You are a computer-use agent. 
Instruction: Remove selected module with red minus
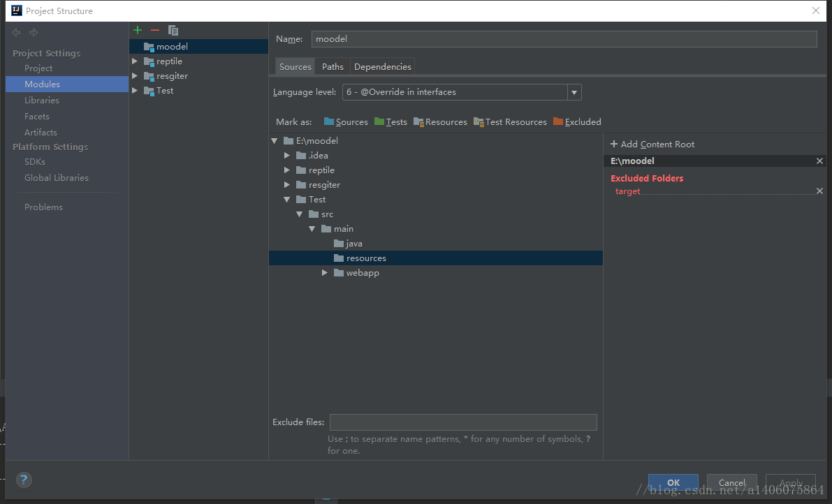[x=155, y=30]
